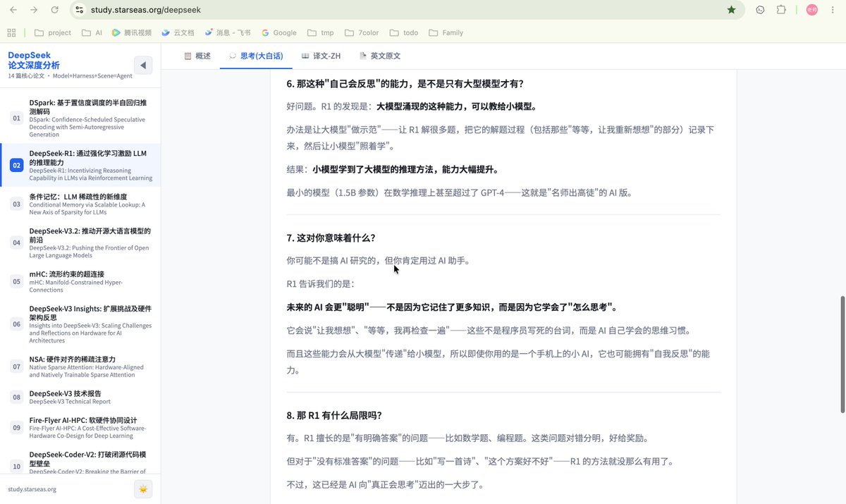Reload the page with refresh icon
846x504 pixels.
(x=54, y=10)
